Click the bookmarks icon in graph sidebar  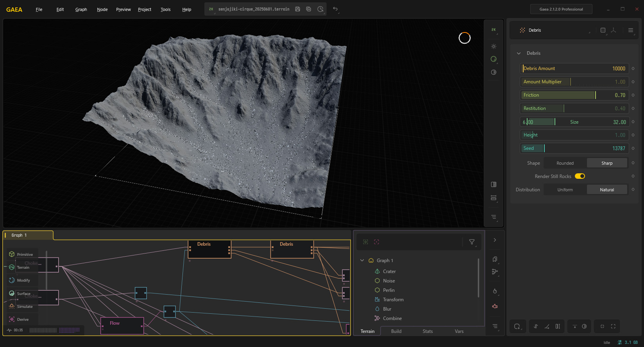(x=495, y=259)
